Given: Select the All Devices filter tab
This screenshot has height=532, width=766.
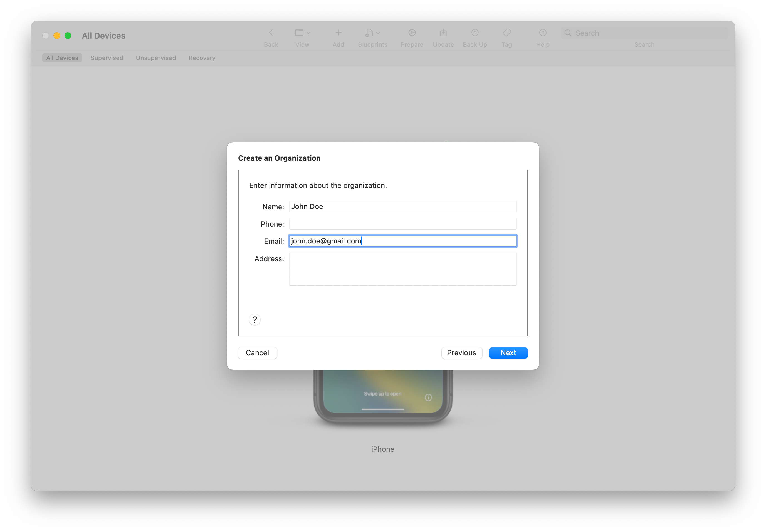Looking at the screenshot, I should pos(62,58).
